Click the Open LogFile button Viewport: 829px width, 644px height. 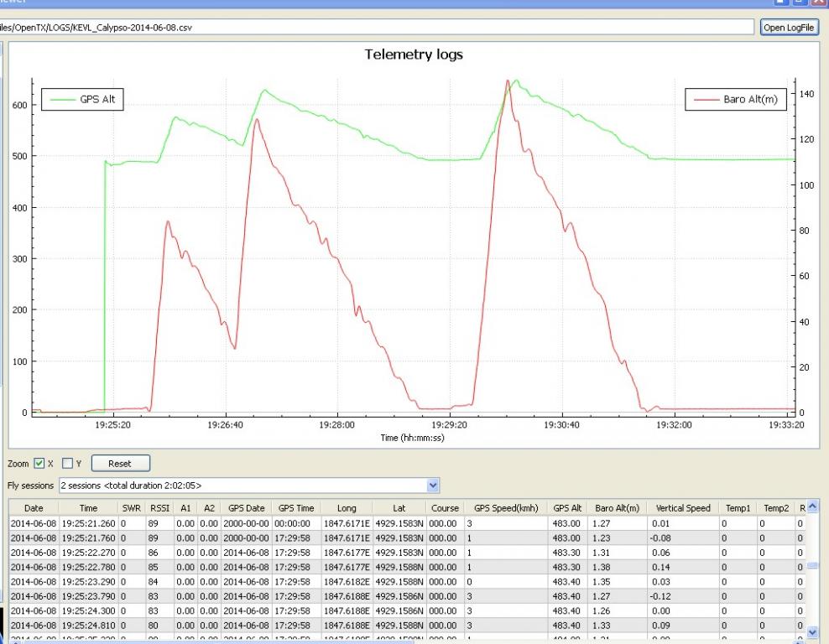pos(789,27)
